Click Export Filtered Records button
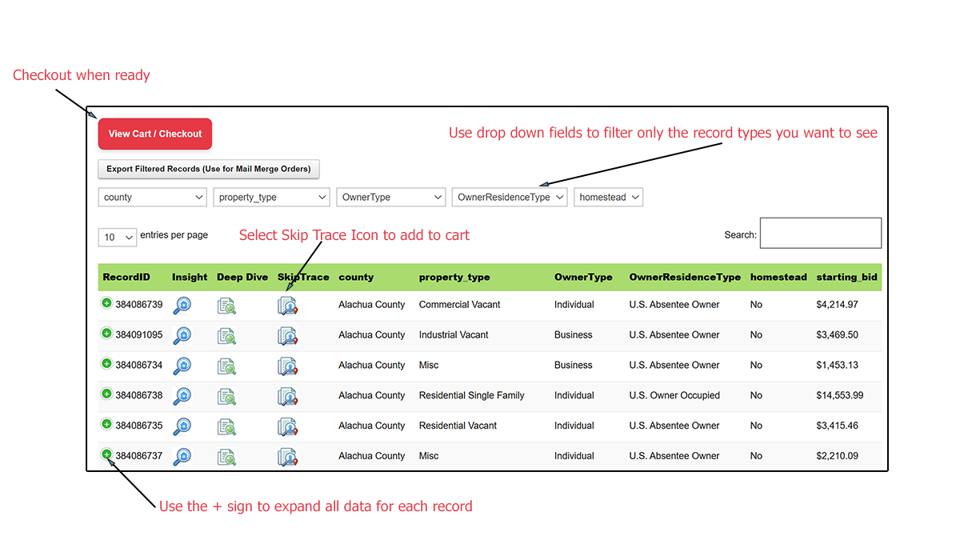The width and height of the screenshot is (960, 560). (208, 170)
